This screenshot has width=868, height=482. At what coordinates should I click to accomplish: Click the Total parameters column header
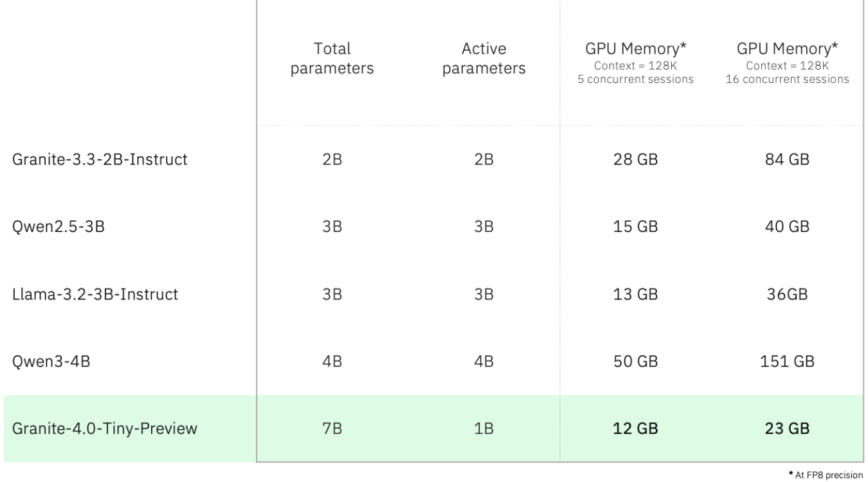click(333, 59)
